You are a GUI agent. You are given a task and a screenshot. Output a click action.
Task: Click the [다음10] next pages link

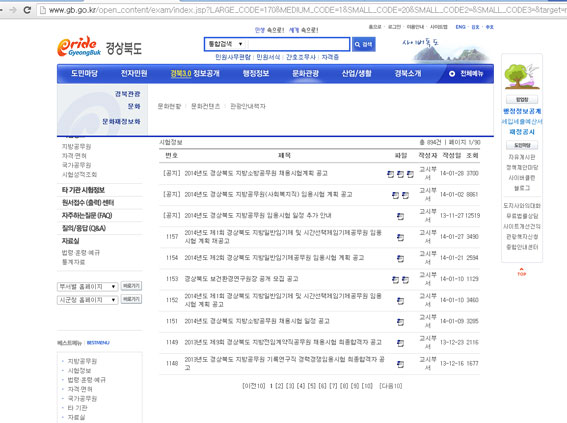tap(391, 386)
